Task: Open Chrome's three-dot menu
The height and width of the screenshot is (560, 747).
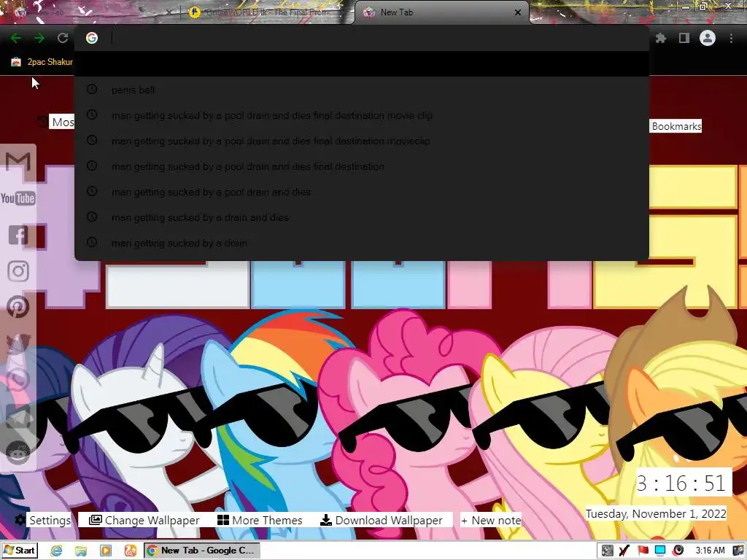Action: 731,38
